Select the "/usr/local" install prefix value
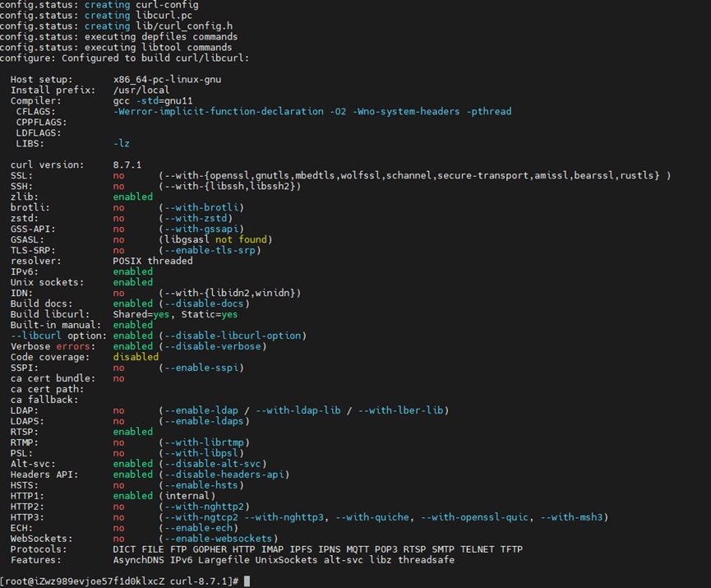 point(141,90)
